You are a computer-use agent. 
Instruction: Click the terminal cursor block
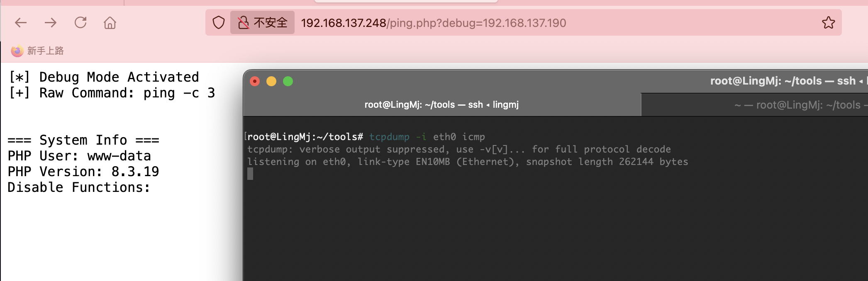(x=250, y=174)
